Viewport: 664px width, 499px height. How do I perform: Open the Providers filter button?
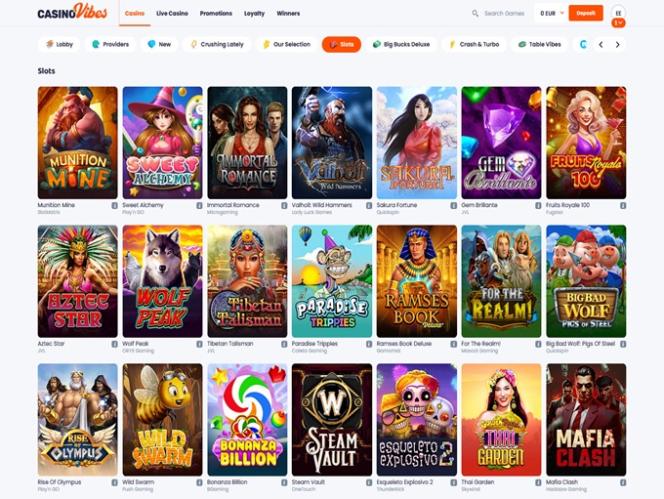click(x=110, y=44)
